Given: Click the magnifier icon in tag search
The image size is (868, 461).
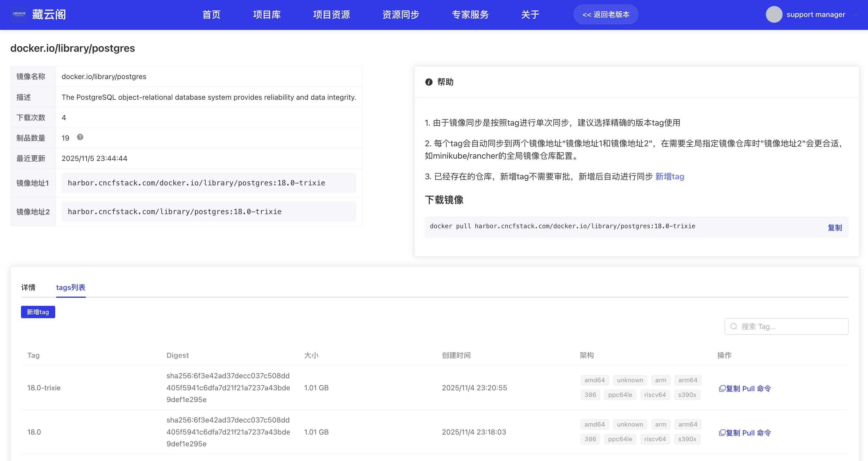Looking at the screenshot, I should tap(734, 326).
